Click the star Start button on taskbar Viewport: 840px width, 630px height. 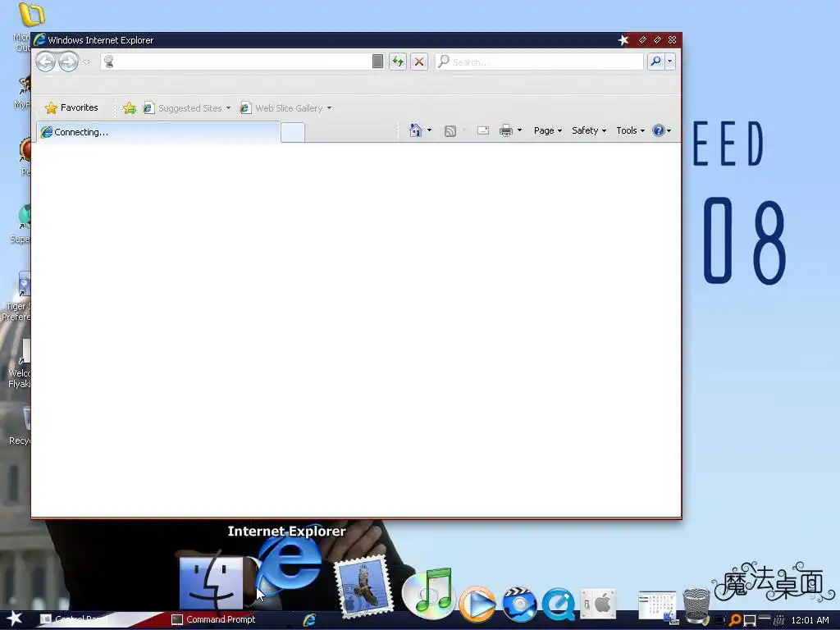tap(15, 619)
